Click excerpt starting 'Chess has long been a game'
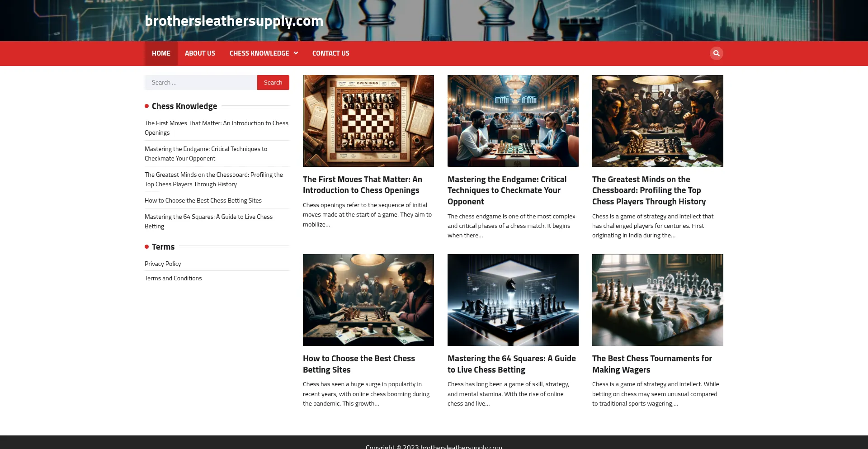 508,394
